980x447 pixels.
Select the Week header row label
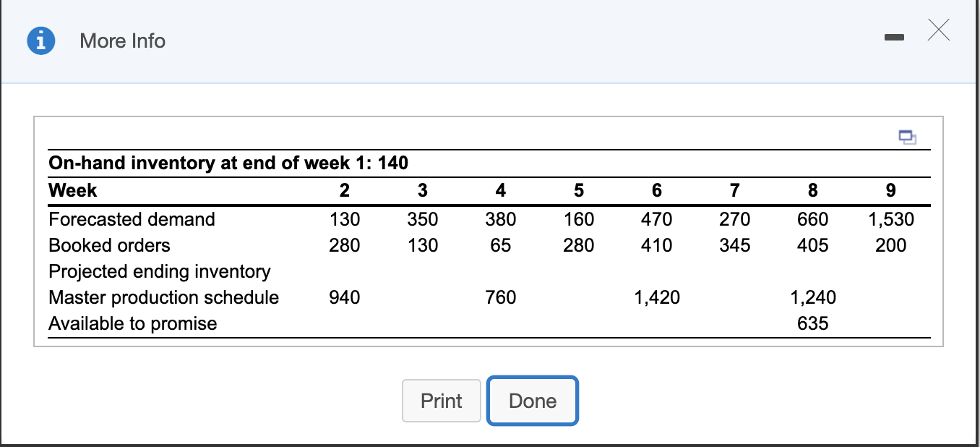(72, 190)
